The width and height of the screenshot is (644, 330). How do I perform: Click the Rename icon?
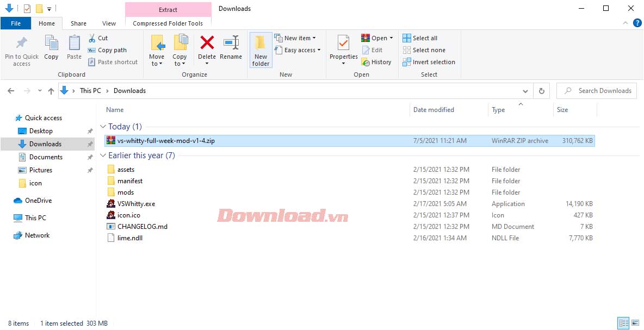(x=231, y=42)
